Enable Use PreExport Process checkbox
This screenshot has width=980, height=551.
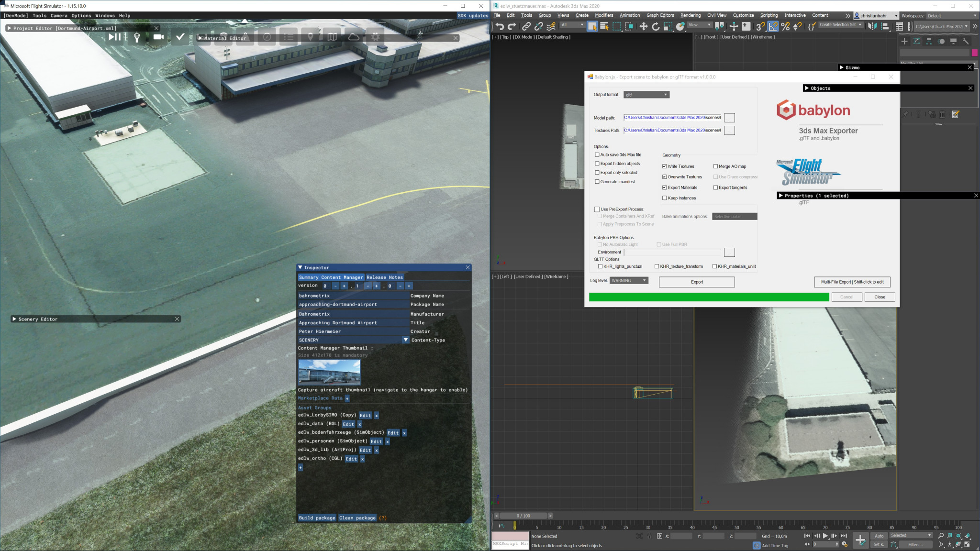(x=597, y=209)
